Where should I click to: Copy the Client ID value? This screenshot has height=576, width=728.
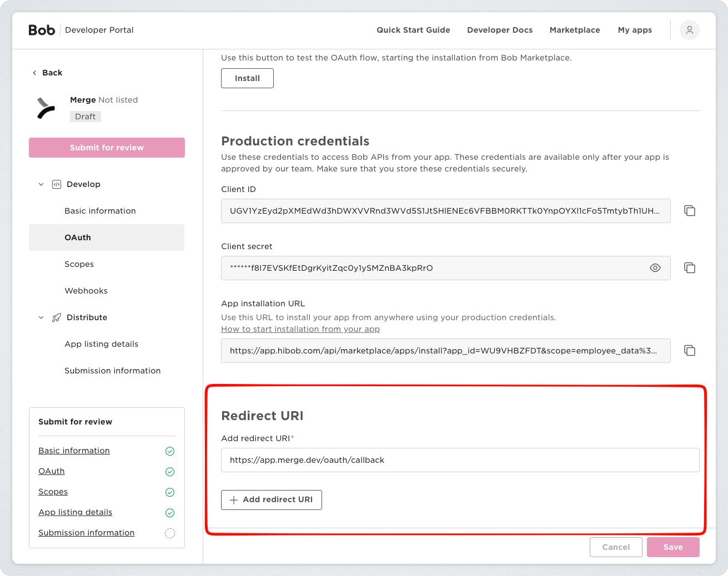(690, 211)
